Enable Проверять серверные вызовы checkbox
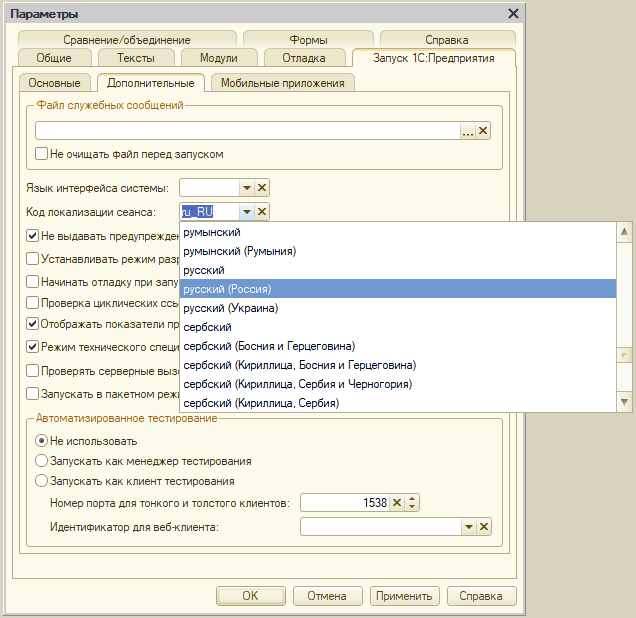 32,371
